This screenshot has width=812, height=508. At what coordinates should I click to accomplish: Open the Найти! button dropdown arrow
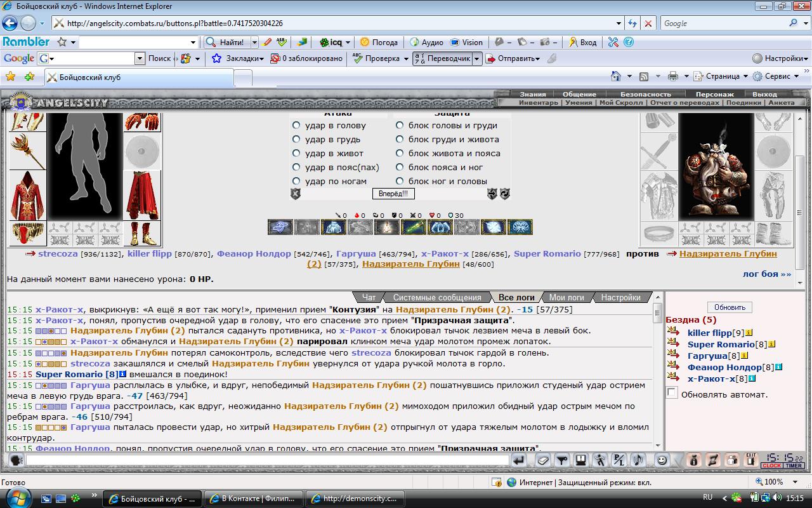[x=254, y=43]
